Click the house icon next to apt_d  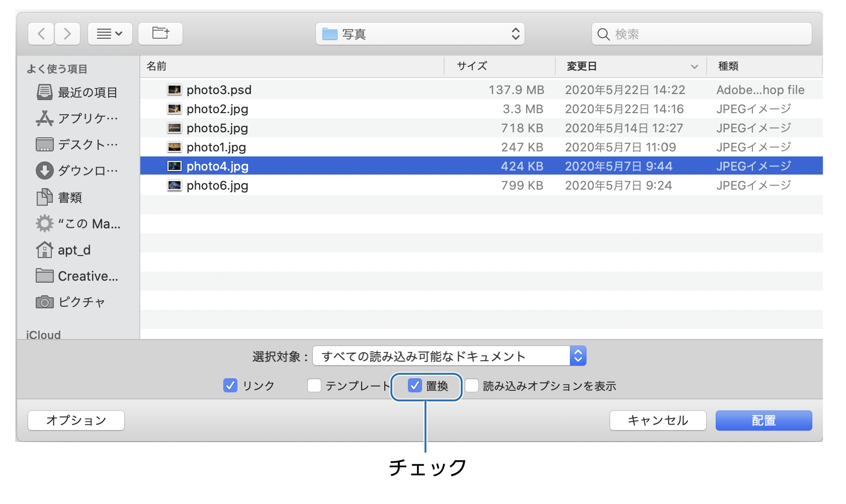tap(45, 249)
